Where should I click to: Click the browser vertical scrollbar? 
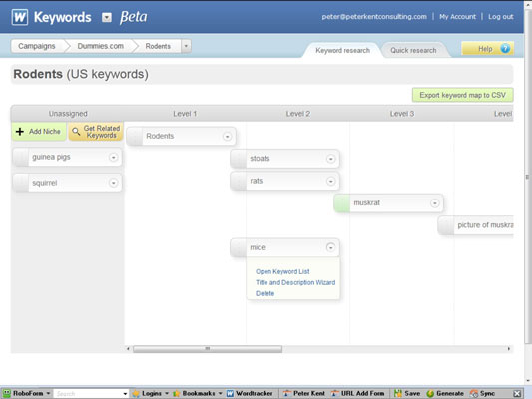[528, 177]
